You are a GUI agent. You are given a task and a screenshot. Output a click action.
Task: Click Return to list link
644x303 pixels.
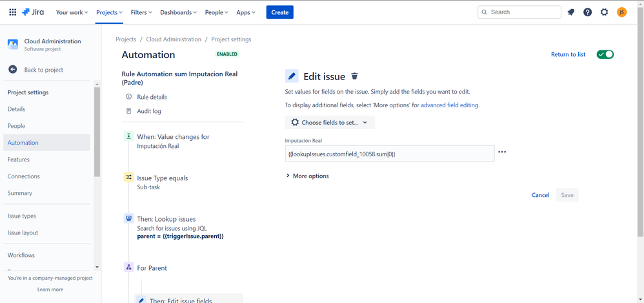click(x=568, y=54)
